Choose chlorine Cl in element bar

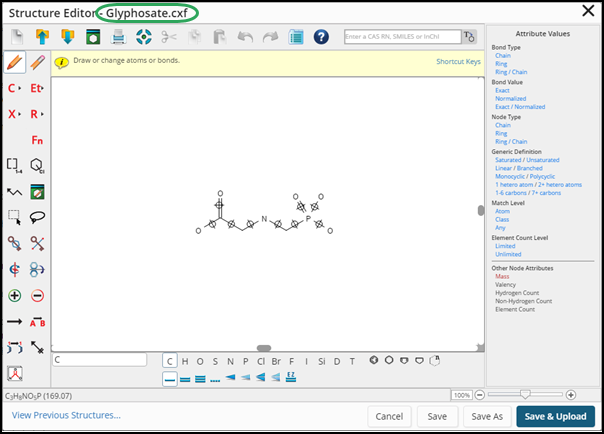261,361
